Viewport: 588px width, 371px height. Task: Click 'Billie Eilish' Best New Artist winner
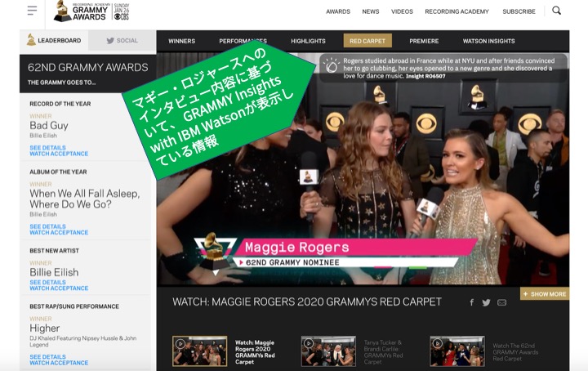pyautogui.click(x=54, y=272)
